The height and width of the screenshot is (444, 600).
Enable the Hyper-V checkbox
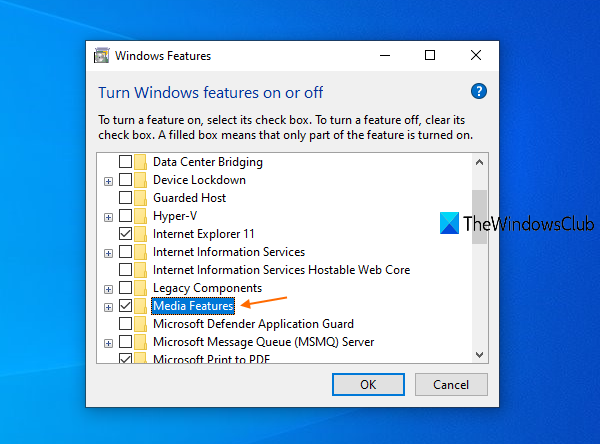126,215
